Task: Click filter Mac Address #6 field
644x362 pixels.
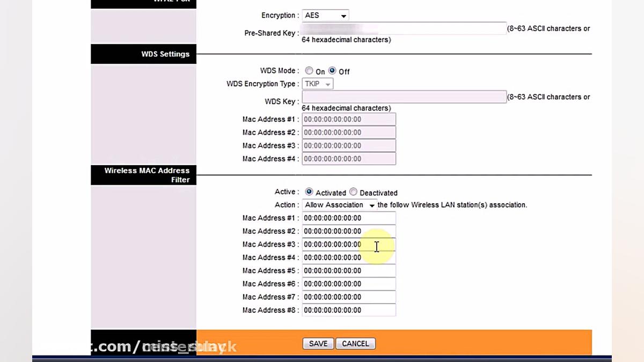Action: coord(349,284)
